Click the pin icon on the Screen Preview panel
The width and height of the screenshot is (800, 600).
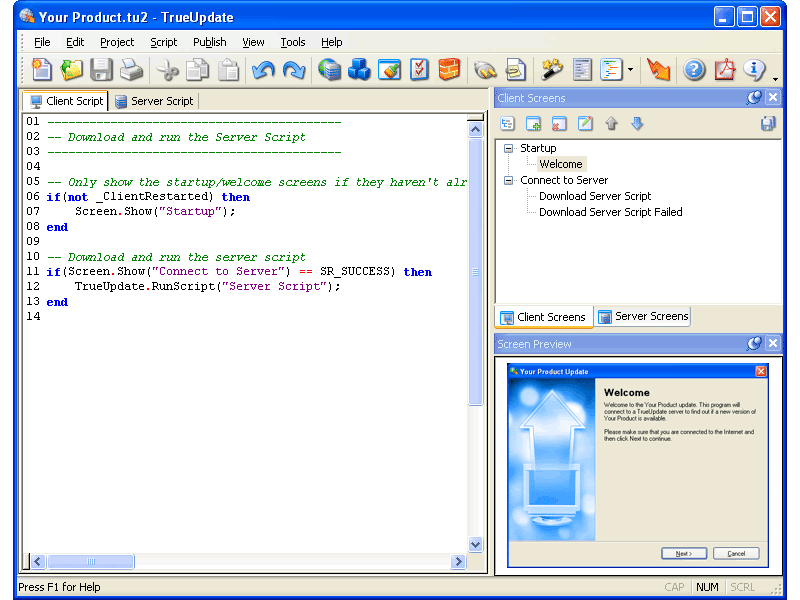coord(754,343)
